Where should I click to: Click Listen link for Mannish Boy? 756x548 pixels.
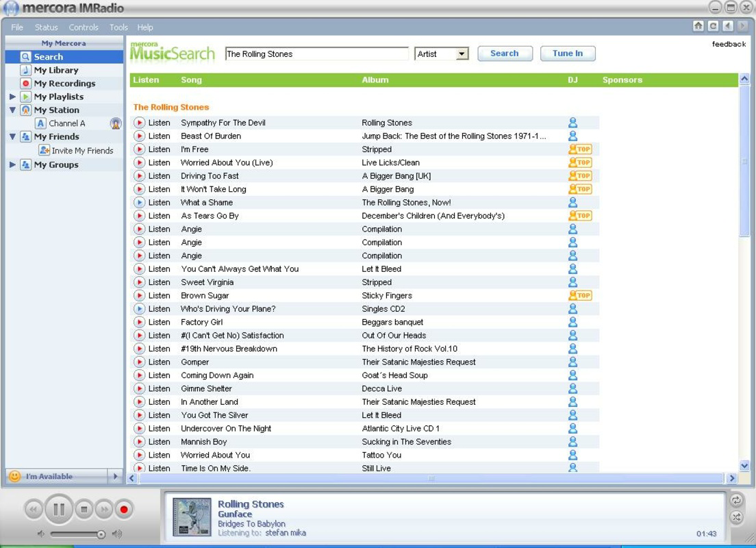[x=159, y=441]
